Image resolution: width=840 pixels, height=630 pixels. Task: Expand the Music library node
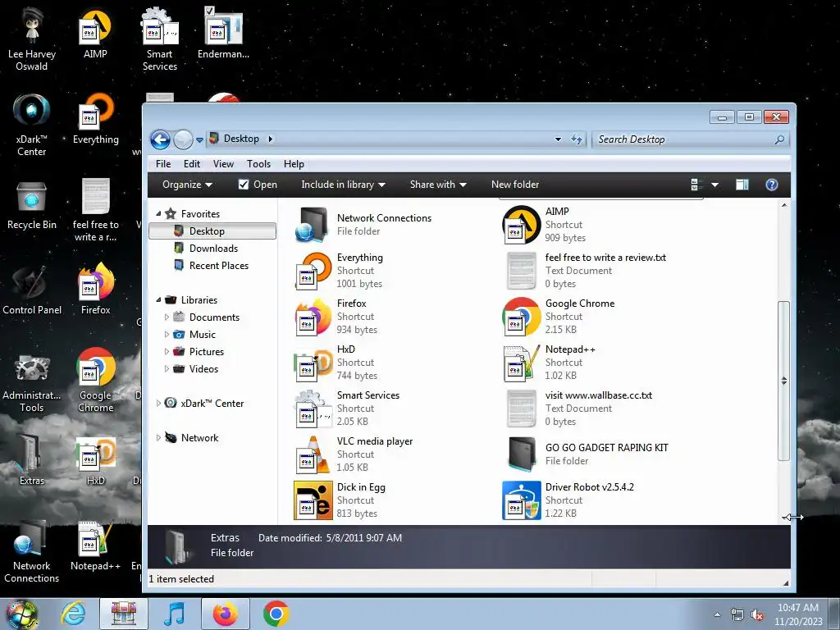pos(167,335)
